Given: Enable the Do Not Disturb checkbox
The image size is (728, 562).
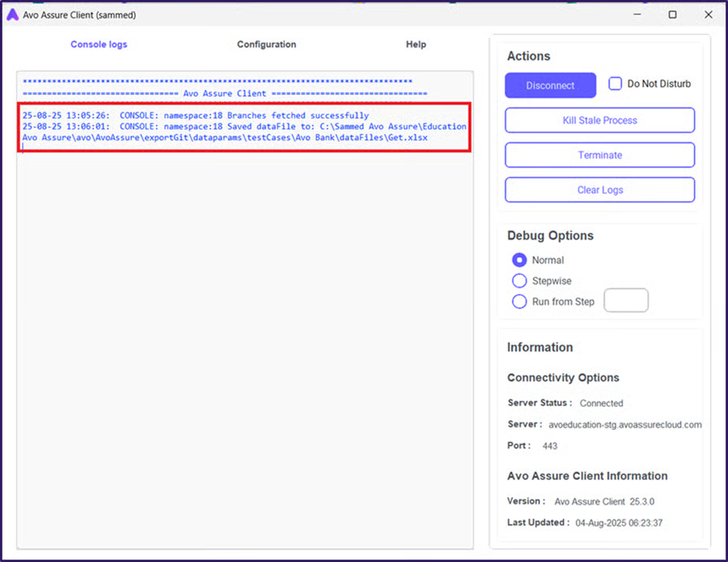Looking at the screenshot, I should pyautogui.click(x=616, y=84).
